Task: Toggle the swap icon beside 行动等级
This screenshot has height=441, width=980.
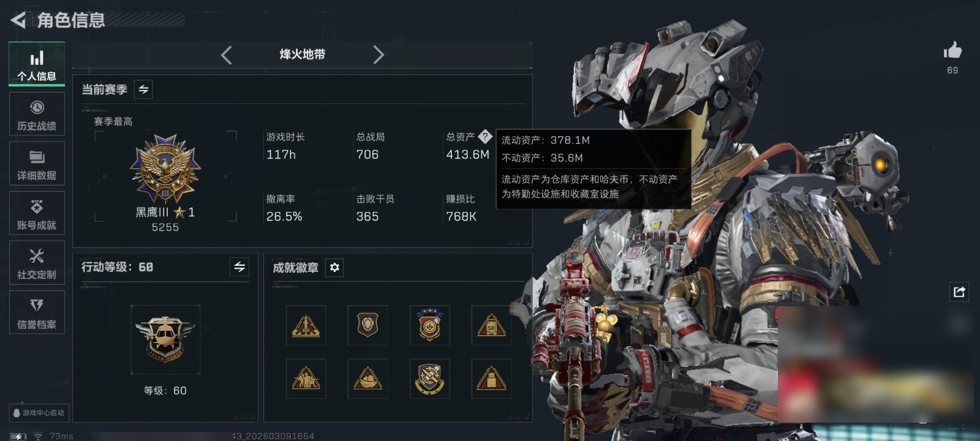Action: pos(239,267)
